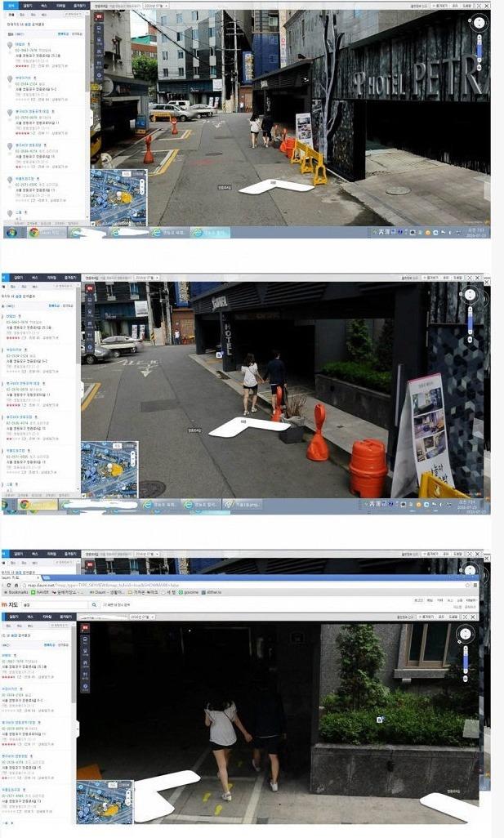This screenshot has width=504, height=838.
Task: Click the Chrome taskbar button in top capture
Action: (47, 233)
